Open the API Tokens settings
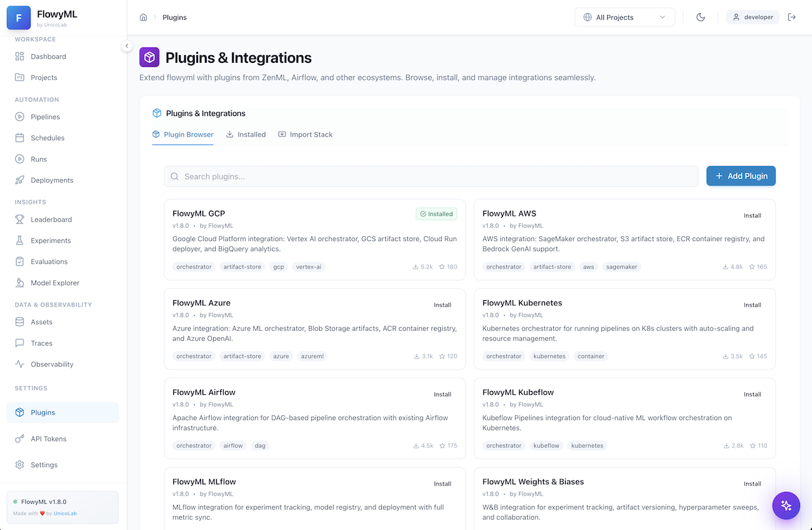Viewport: 812px width, 530px height. [49, 439]
